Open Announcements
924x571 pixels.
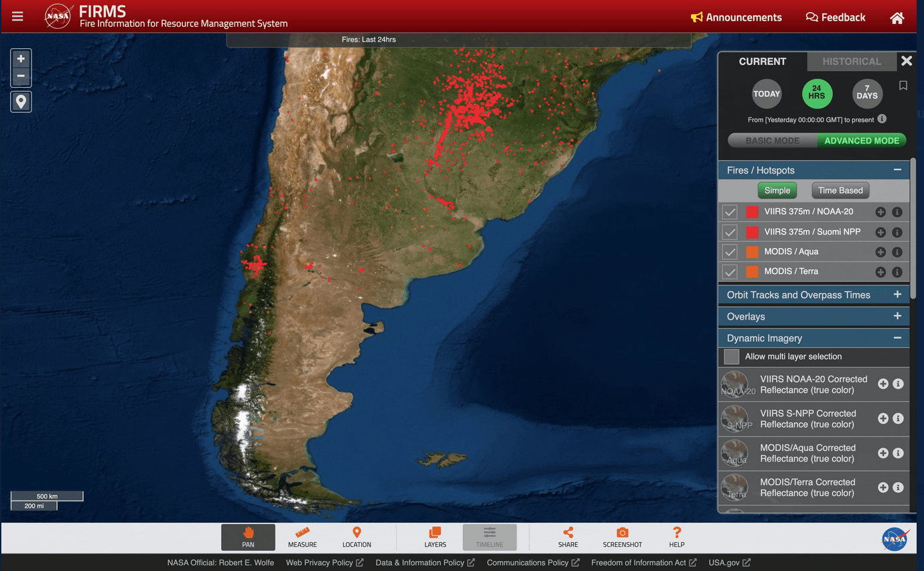click(736, 17)
